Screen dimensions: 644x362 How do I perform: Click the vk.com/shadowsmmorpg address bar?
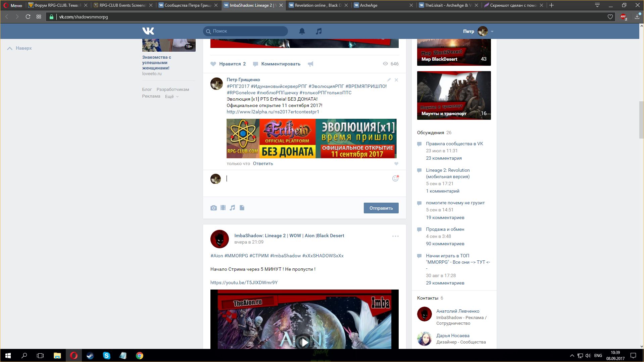pyautogui.click(x=331, y=17)
